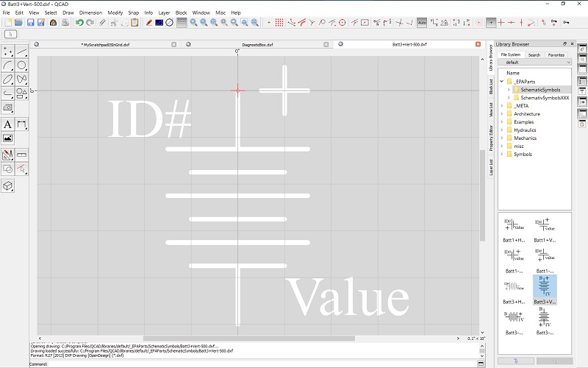Expand the SchemativSymbolsXXX folder
Image resolution: width=588 pixels, height=368 pixels.
pos(509,98)
